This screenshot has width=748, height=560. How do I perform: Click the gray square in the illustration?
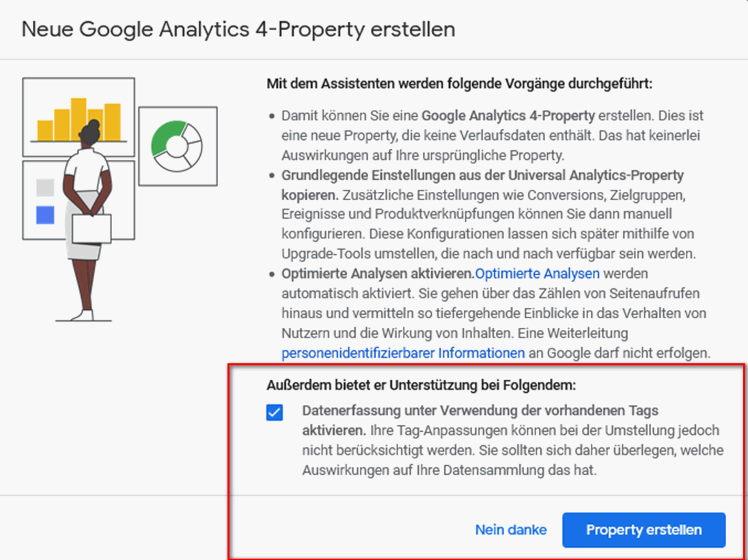coord(45,186)
